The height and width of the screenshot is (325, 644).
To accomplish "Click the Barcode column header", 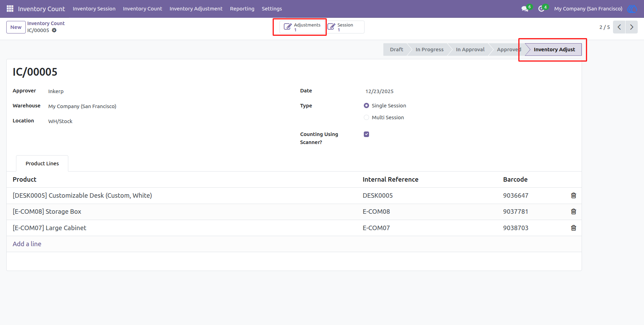I will pyautogui.click(x=515, y=180).
